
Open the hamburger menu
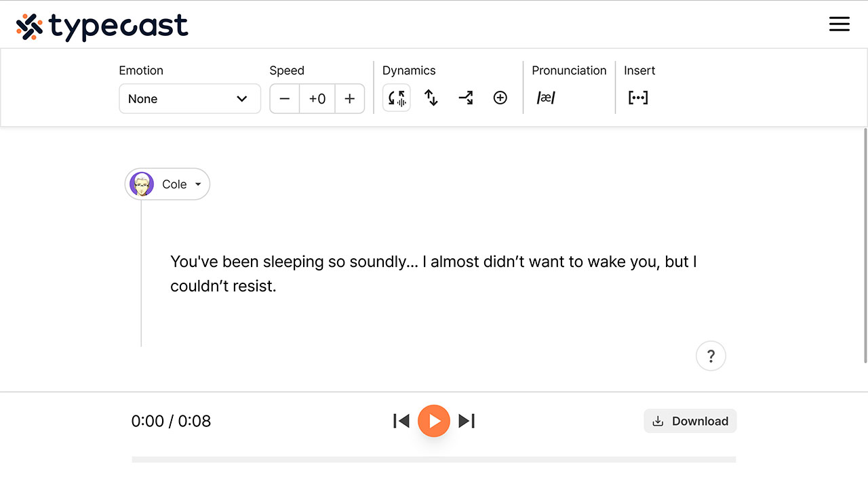839,24
